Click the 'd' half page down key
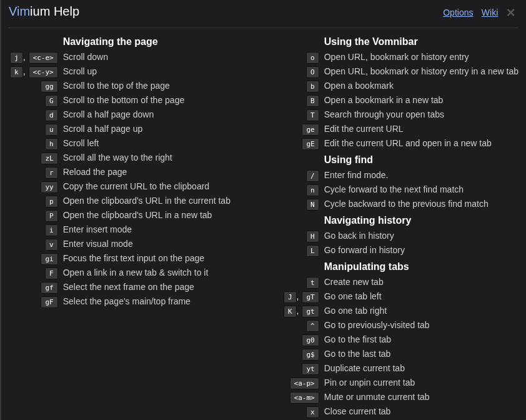The height and width of the screenshot is (420, 526). coord(51,116)
